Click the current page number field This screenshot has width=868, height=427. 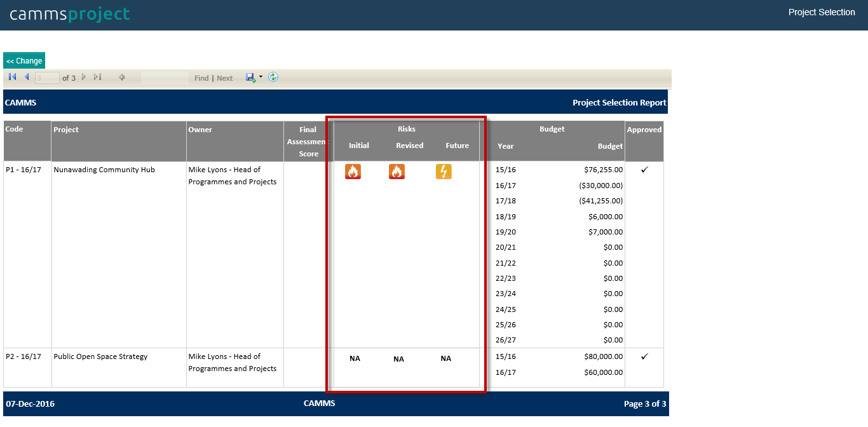tap(48, 78)
